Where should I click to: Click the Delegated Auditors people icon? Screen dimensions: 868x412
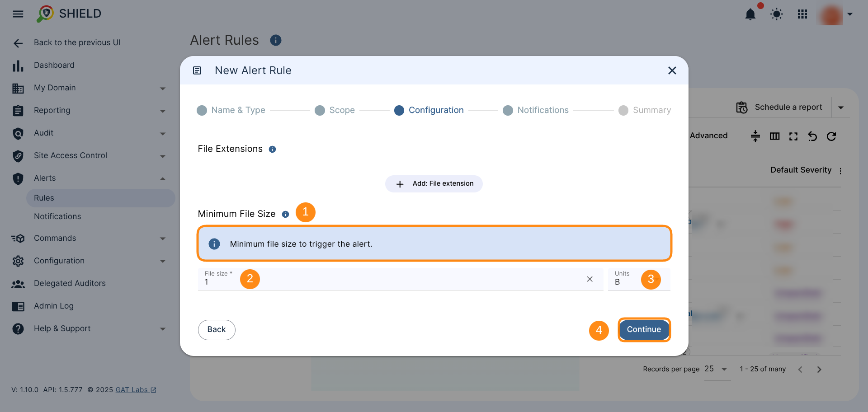(18, 284)
